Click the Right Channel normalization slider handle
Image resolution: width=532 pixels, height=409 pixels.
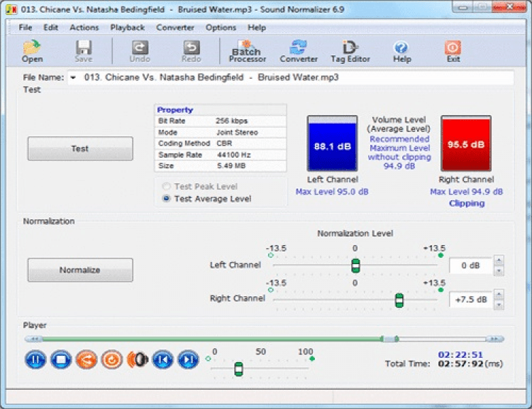click(399, 300)
